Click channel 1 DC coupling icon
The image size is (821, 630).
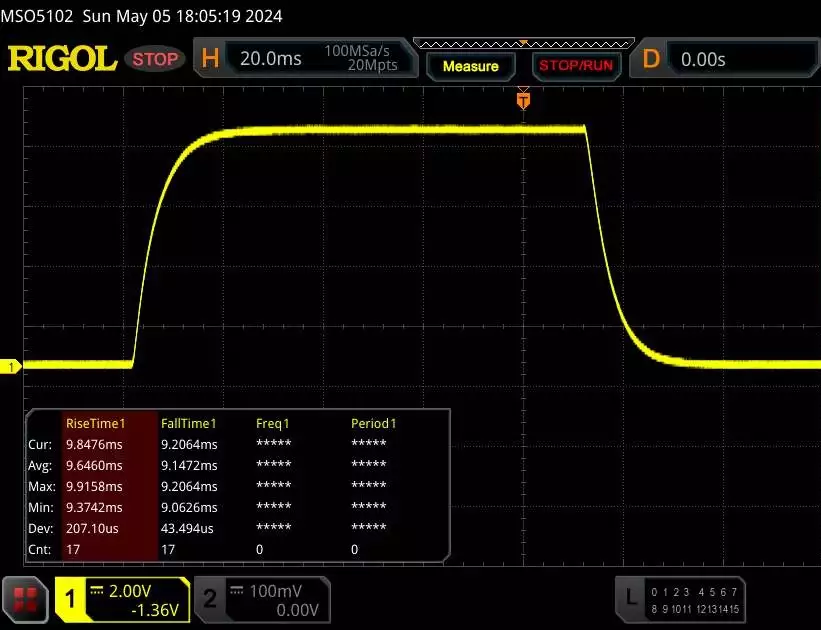tap(96, 591)
